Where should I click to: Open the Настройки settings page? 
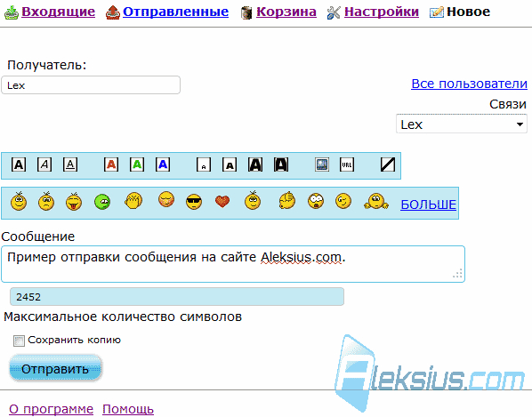coord(382,12)
